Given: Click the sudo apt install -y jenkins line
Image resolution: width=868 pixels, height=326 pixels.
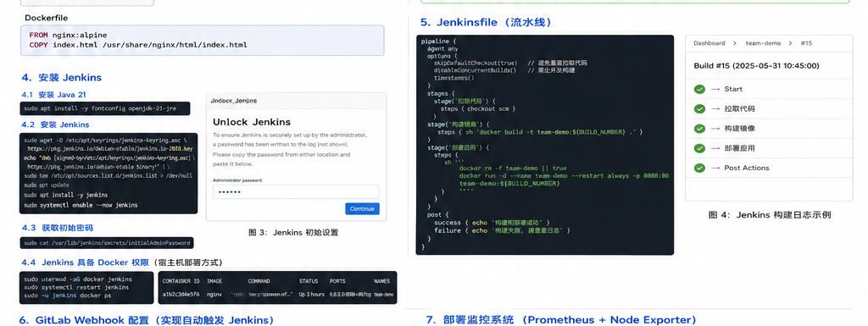Looking at the screenshot, I should tap(66, 195).
